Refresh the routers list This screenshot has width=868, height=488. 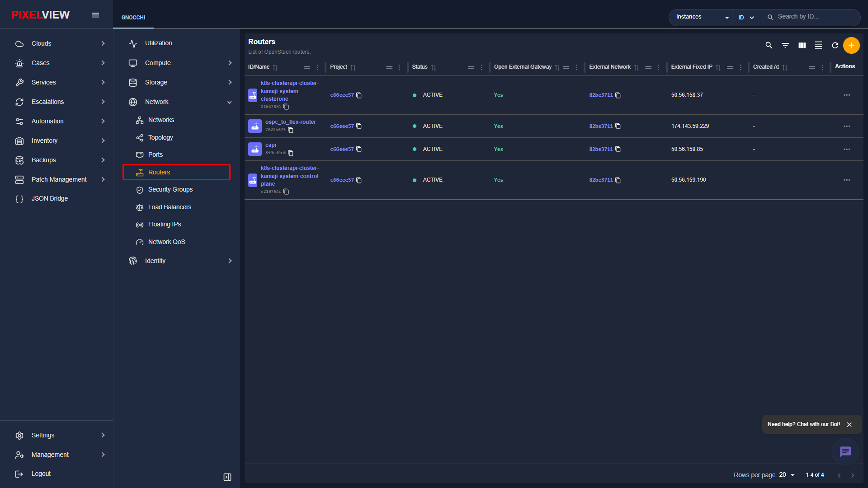click(x=835, y=45)
